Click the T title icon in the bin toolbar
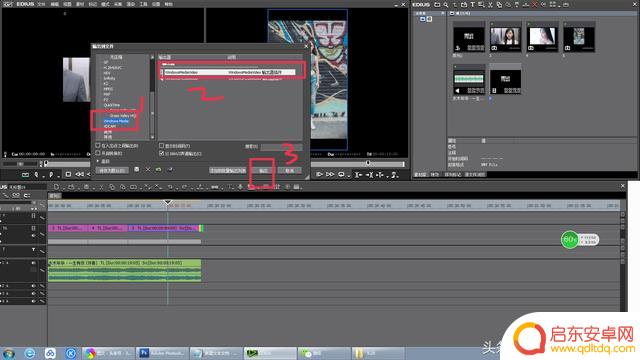 pos(472,4)
